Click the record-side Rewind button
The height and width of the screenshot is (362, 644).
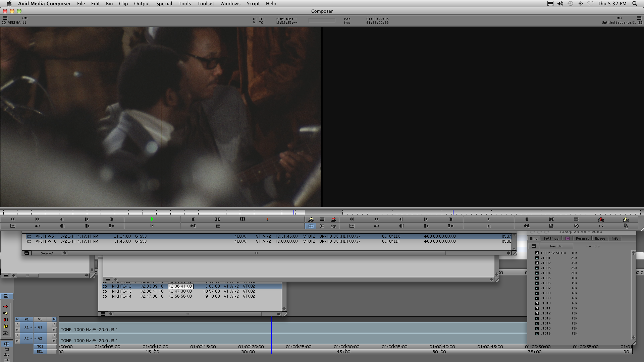tap(352, 219)
